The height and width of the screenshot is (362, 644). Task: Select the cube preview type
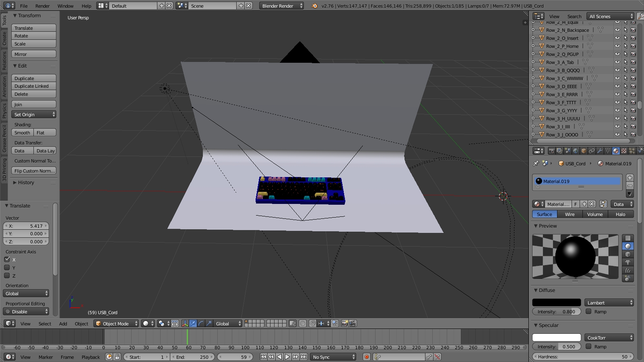pyautogui.click(x=628, y=254)
